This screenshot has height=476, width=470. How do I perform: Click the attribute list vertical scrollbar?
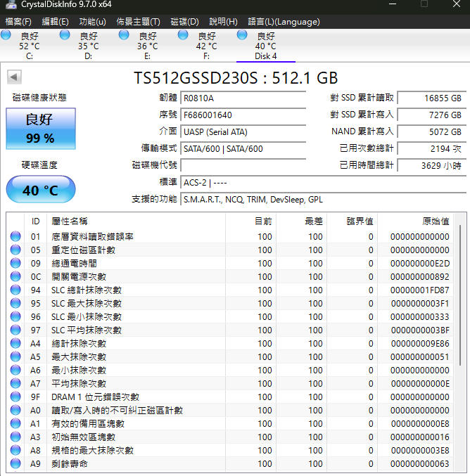click(460, 295)
